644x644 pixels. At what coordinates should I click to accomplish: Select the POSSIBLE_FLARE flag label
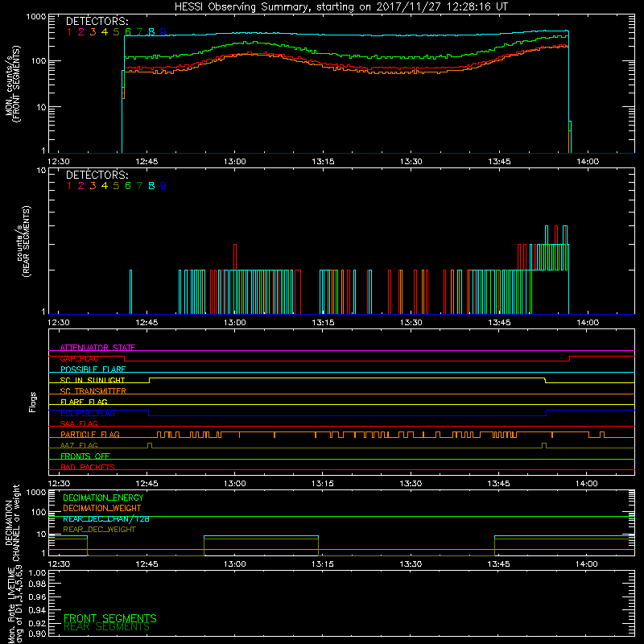(93, 369)
